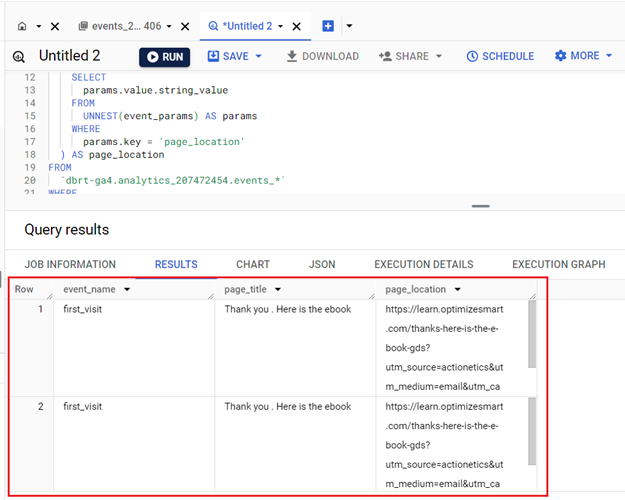Open the event_name column dropdown
This screenshot has width=625, height=500.
127,289
